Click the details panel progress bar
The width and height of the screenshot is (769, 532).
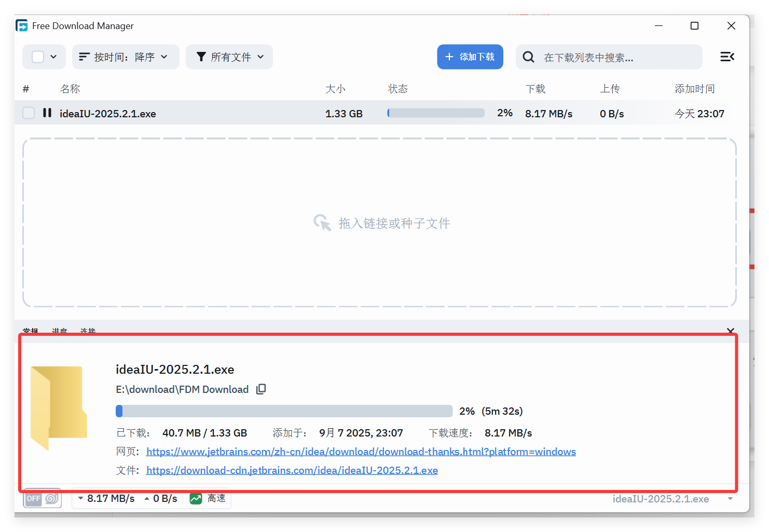tap(284, 411)
